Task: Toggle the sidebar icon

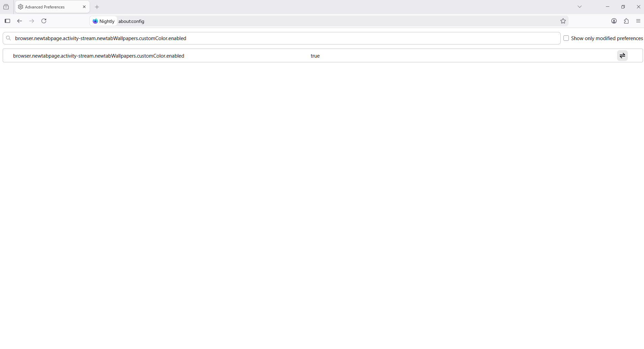Action: click(7, 21)
